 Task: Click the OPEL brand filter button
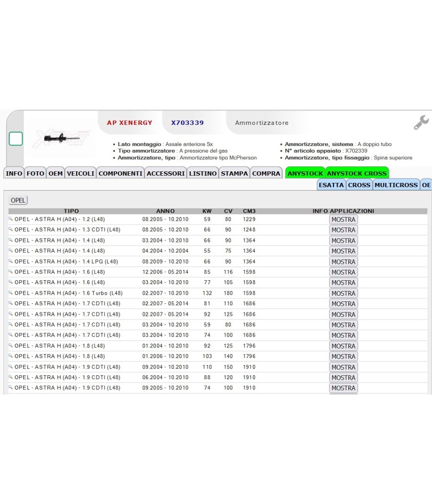(x=18, y=200)
